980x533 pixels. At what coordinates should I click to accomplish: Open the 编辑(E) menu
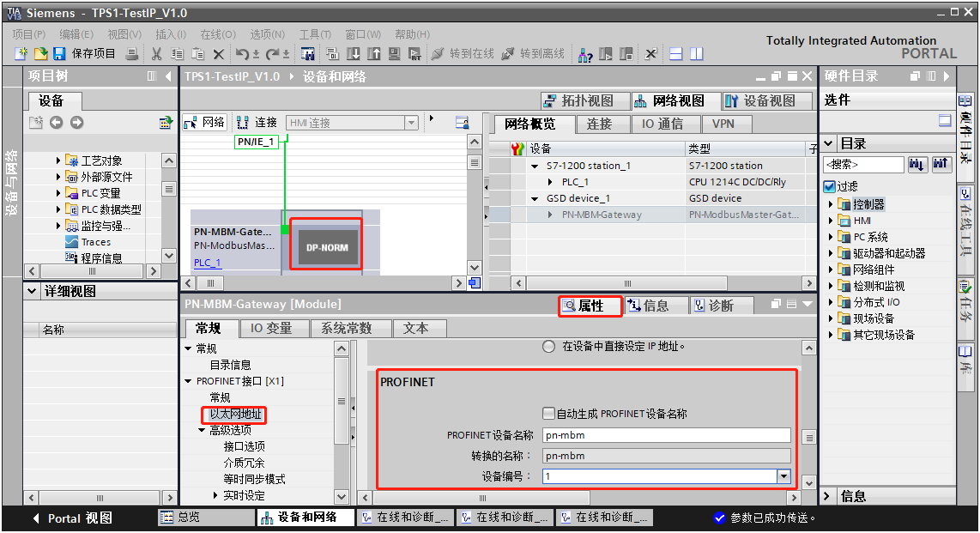click(x=76, y=34)
